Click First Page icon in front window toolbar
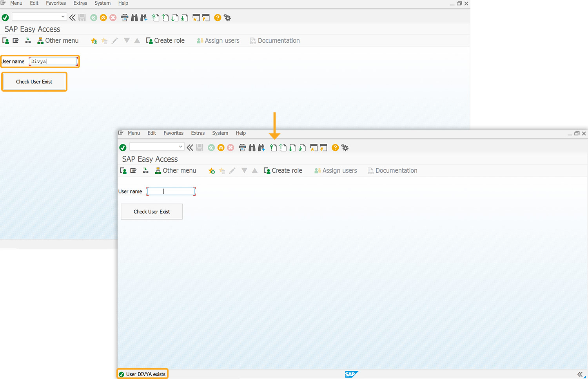 tap(273, 148)
